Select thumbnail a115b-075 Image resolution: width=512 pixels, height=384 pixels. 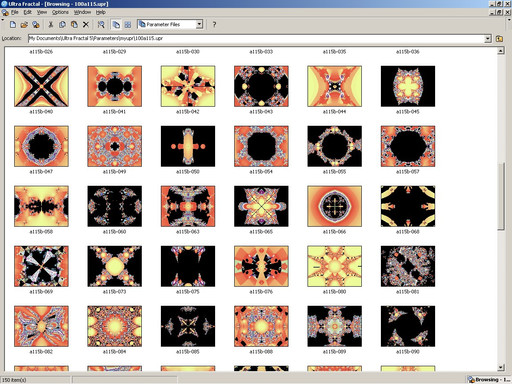(x=188, y=266)
